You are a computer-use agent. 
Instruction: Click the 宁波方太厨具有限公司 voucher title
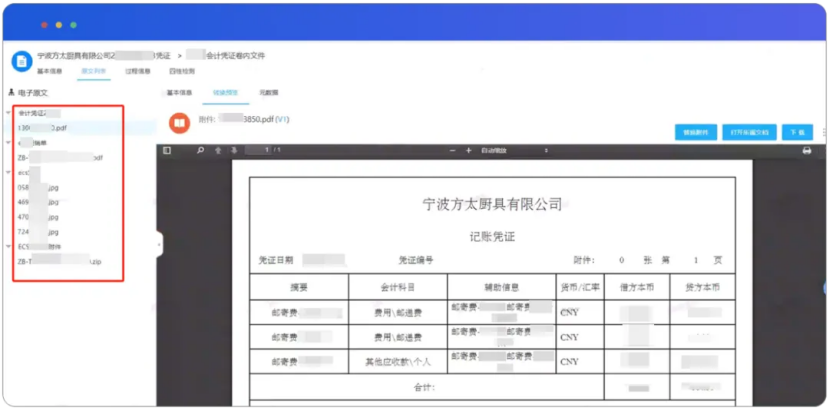click(x=492, y=204)
